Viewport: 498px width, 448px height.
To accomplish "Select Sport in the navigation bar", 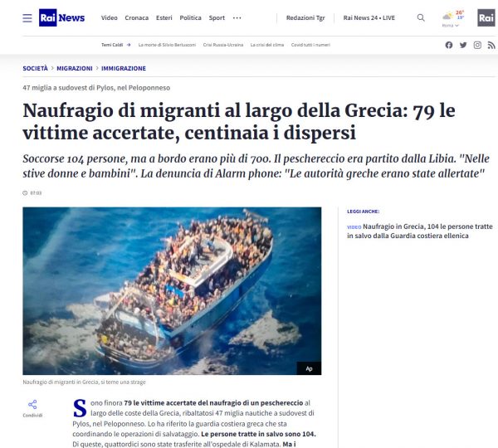I will (217, 18).
